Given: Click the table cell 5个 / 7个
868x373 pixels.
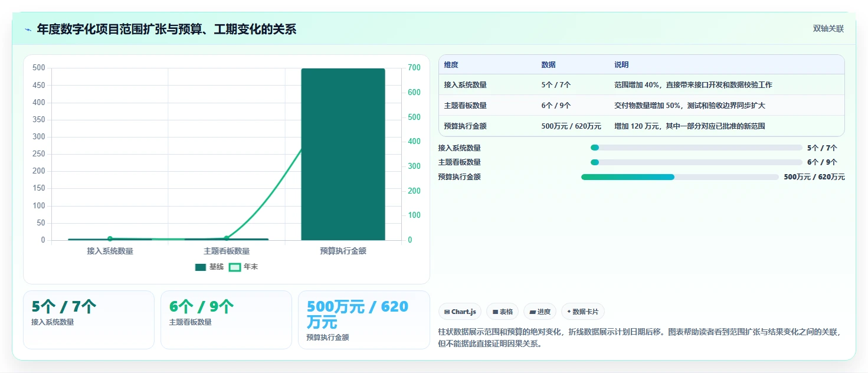Looking at the screenshot, I should [556, 85].
